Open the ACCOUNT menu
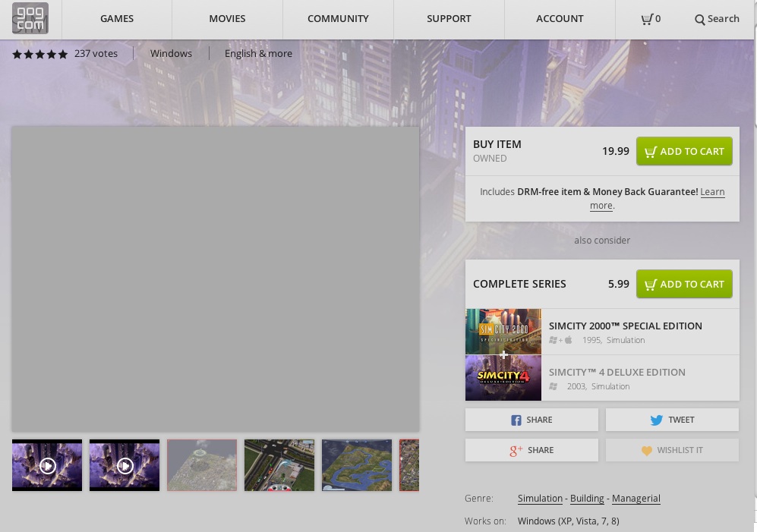Viewport: 757px width, 532px height. click(560, 19)
